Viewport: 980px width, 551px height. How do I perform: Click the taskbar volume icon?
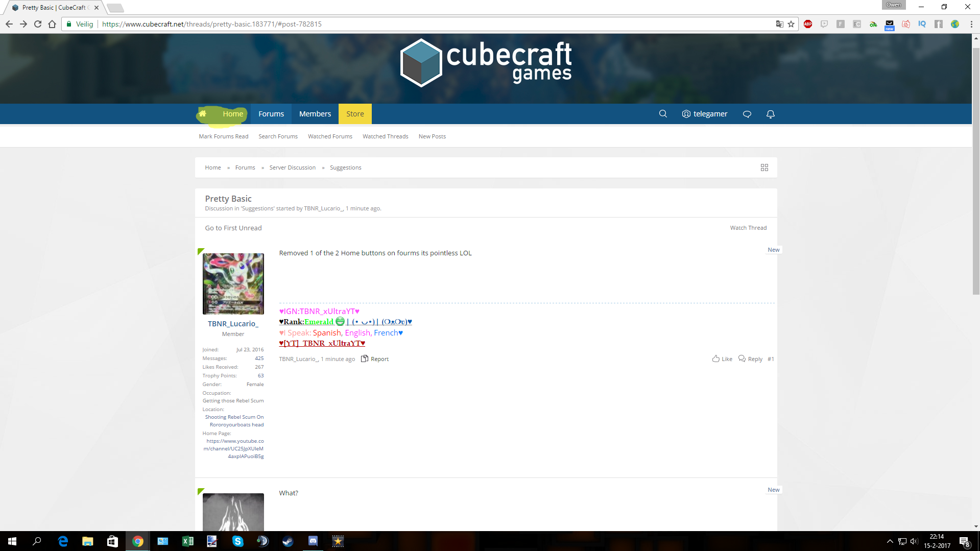click(914, 541)
